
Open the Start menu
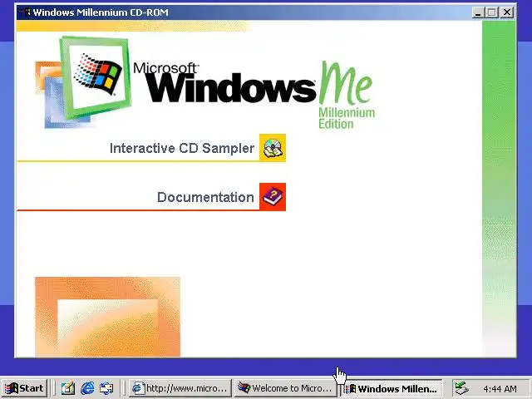[24, 388]
